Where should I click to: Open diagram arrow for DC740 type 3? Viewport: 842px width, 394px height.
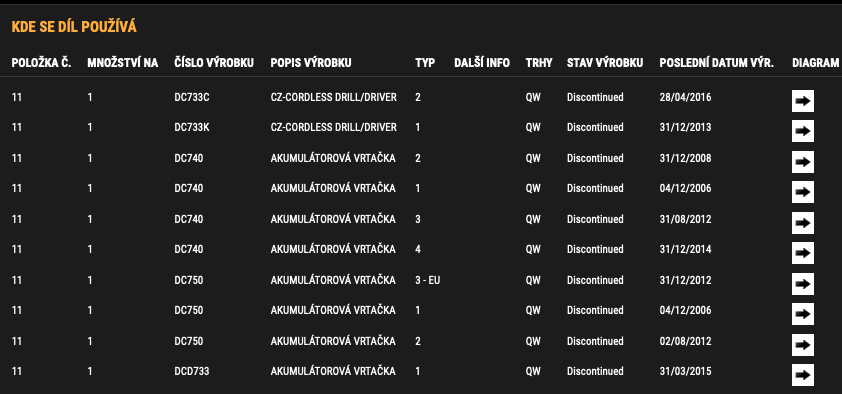pyautogui.click(x=802, y=223)
